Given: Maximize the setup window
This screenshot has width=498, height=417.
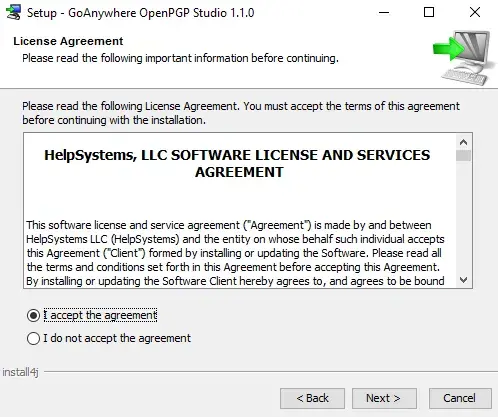Looking at the screenshot, I should pos(429,13).
